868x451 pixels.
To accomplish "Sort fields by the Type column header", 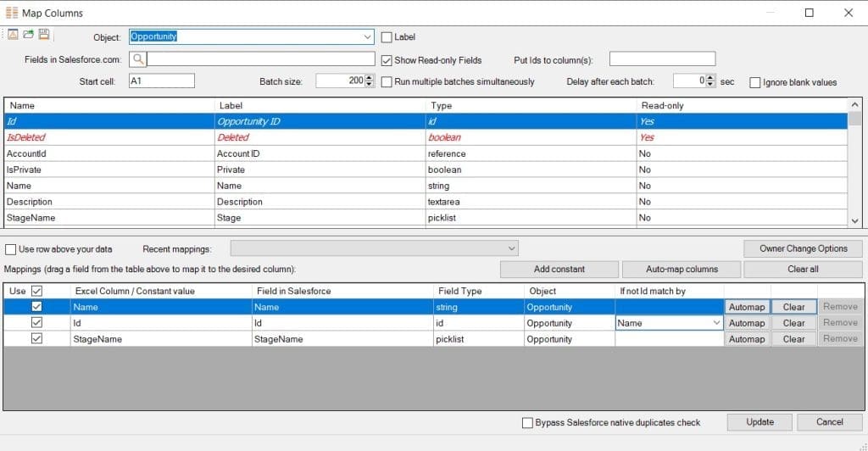I will coord(530,106).
